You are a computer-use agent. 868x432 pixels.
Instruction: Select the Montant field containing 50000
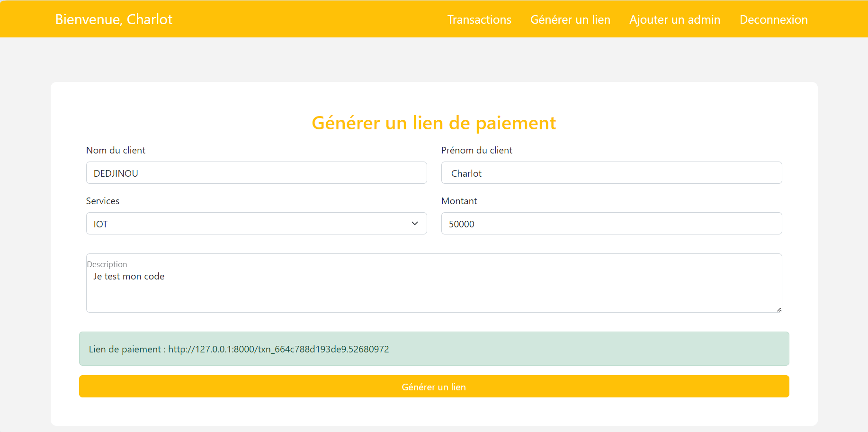pyautogui.click(x=611, y=224)
